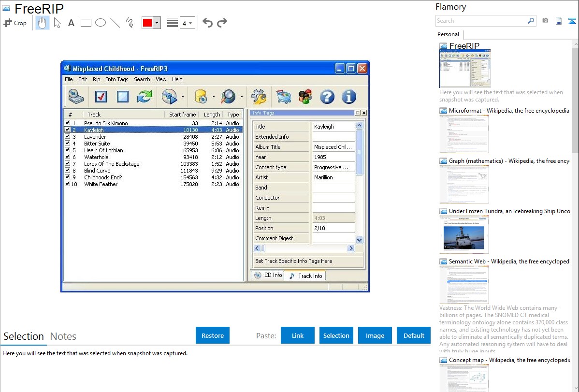Sort tracks by Start frame column header

182,115
